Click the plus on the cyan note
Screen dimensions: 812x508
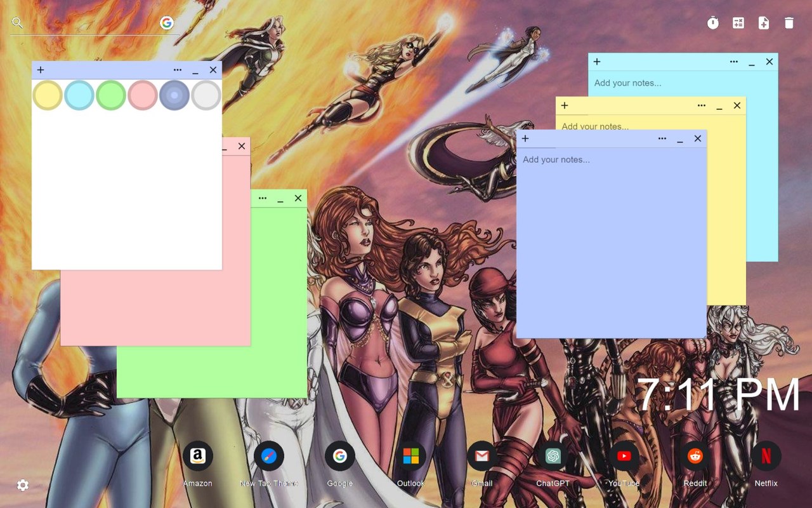tap(597, 62)
